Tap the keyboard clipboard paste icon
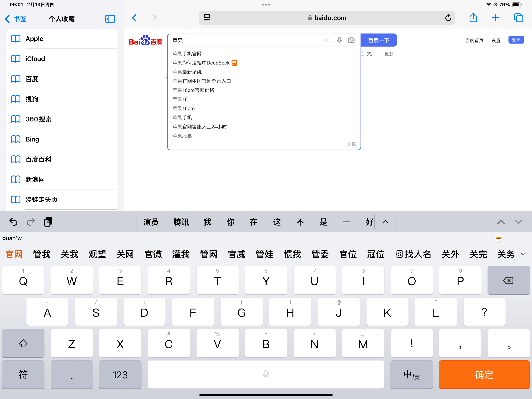Image resolution: width=532 pixels, height=399 pixels. tap(48, 222)
